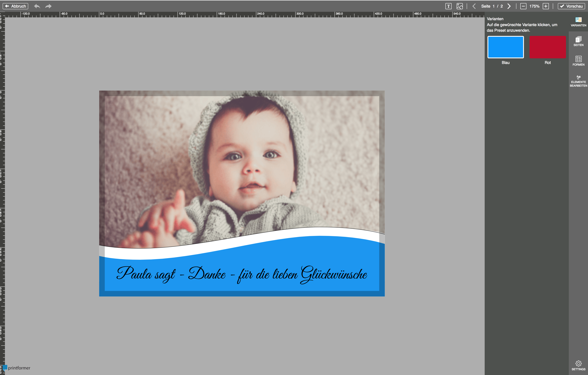Click the Seite 1 / 2 page indicator

click(492, 6)
